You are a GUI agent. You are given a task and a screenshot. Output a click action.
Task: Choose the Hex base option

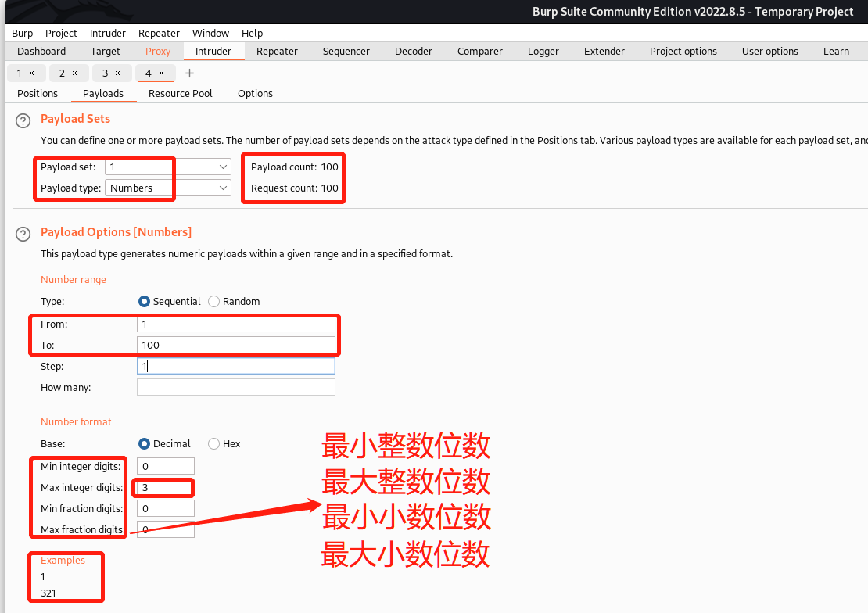pyautogui.click(x=214, y=444)
